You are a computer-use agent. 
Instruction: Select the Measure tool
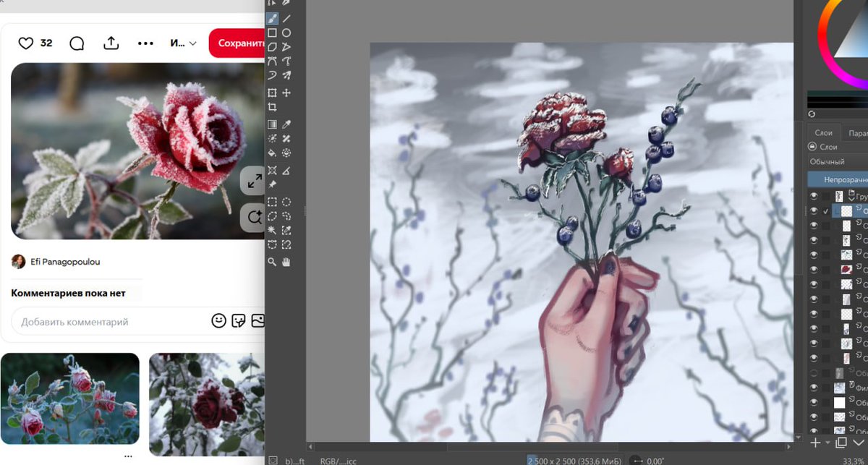point(286,171)
